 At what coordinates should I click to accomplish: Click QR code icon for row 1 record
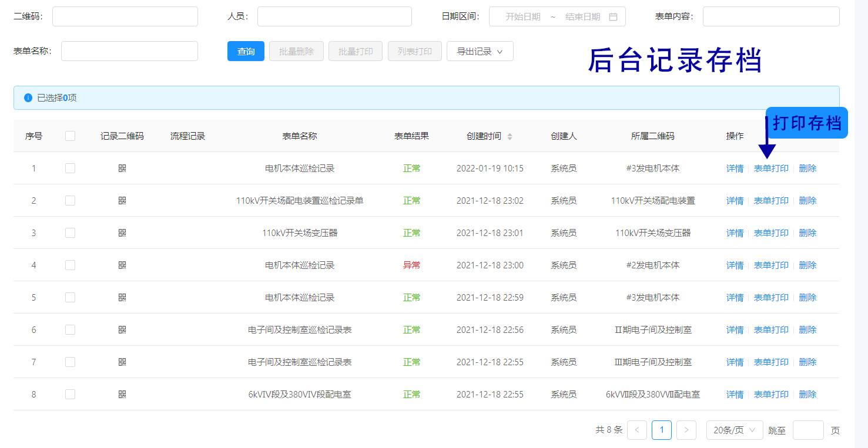[x=122, y=169]
